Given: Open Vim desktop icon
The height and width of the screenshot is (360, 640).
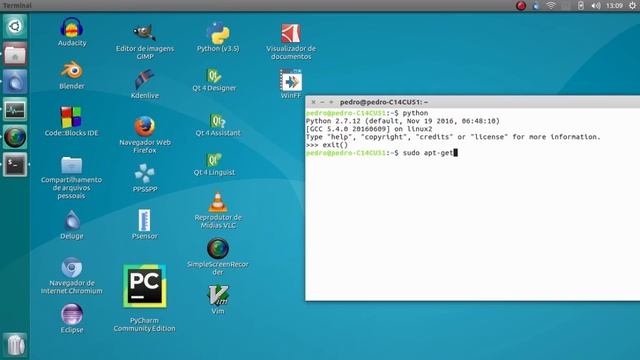Looking at the screenshot, I should coord(218,296).
